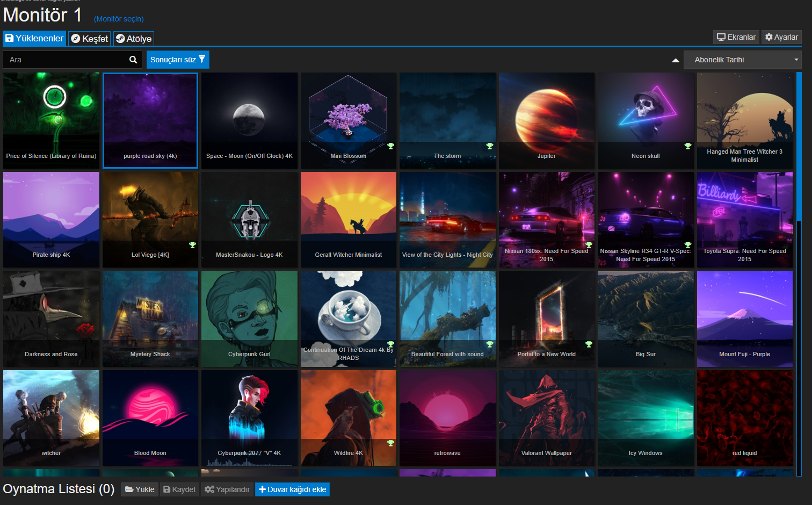Image resolution: width=812 pixels, height=505 pixels.
Task: Open the Keşfet tab
Action: click(90, 39)
